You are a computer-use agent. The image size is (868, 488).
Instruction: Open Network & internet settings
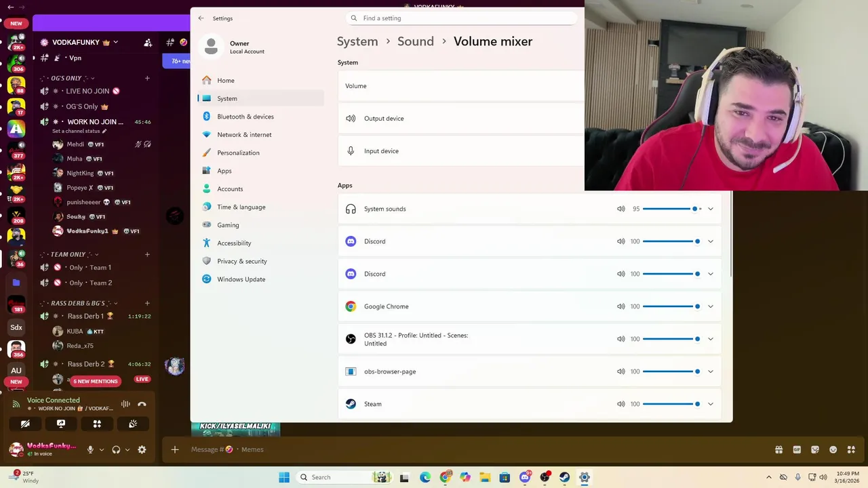click(x=260, y=134)
